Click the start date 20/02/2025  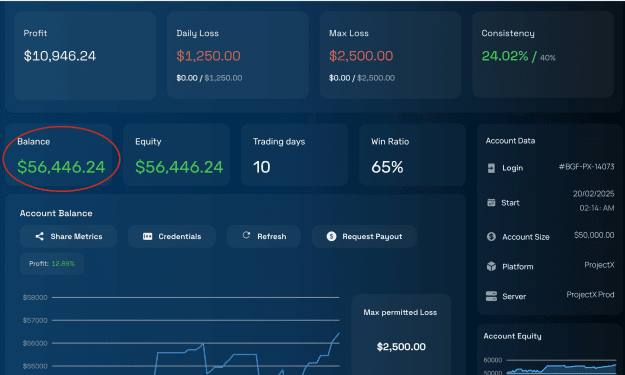coord(594,194)
